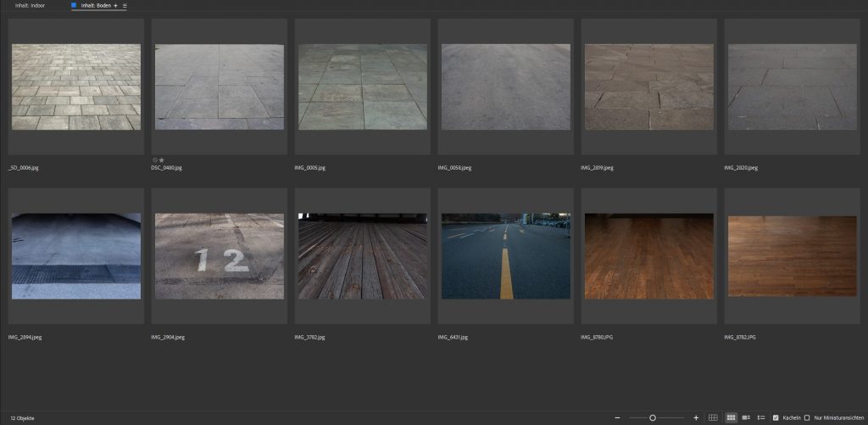Select the Inhalt: Boden tab
868x425 pixels.
tap(95, 6)
